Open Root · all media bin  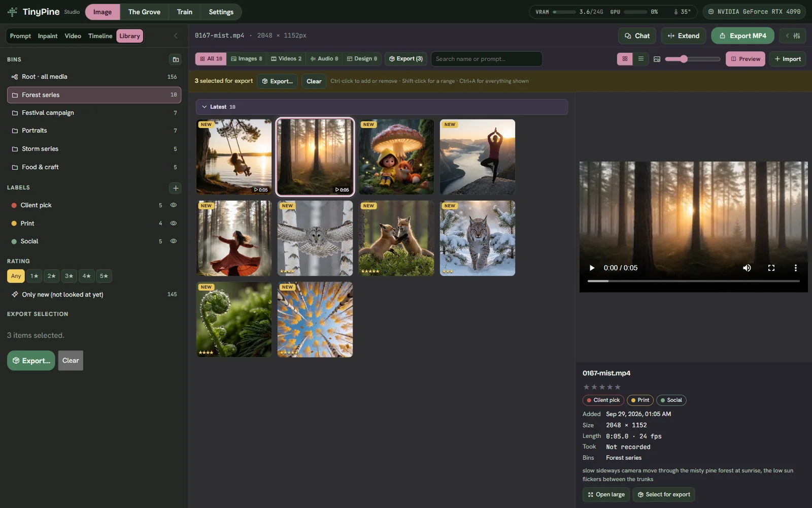[94, 77]
